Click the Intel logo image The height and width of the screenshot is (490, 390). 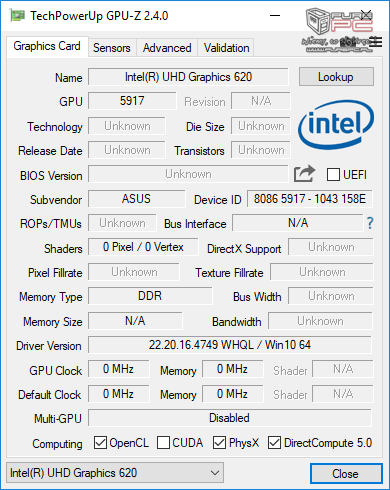click(336, 125)
